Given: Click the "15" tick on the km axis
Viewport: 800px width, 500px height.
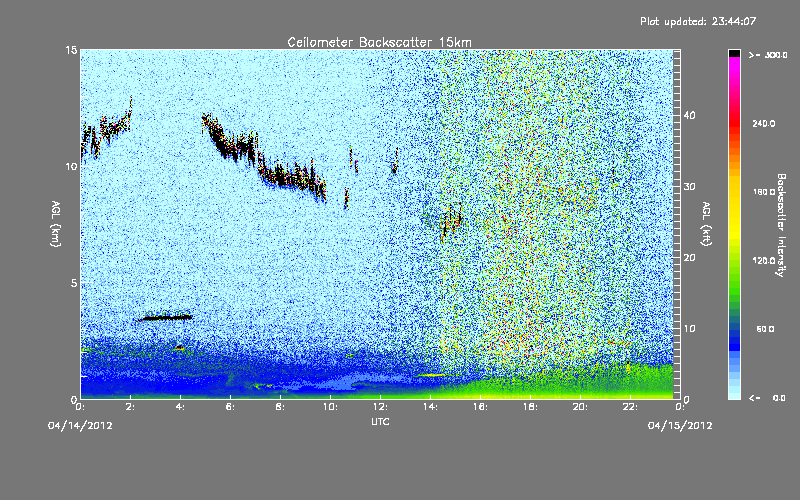Looking at the screenshot, I should coord(71,50).
